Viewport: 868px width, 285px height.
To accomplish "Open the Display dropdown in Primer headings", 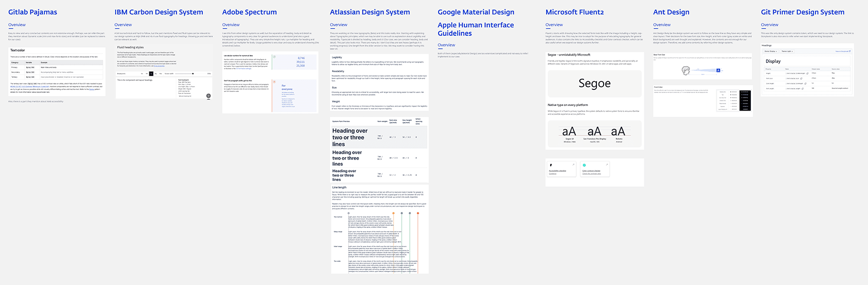I will pyautogui.click(x=771, y=51).
